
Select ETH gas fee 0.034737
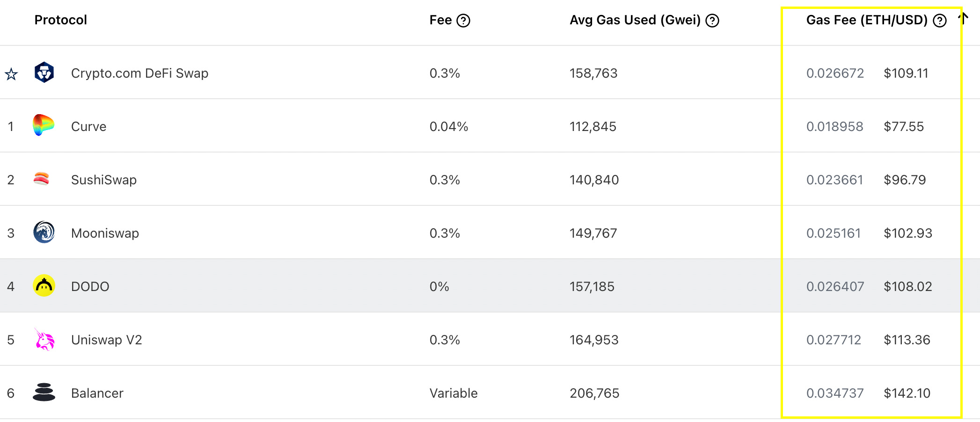(x=835, y=393)
